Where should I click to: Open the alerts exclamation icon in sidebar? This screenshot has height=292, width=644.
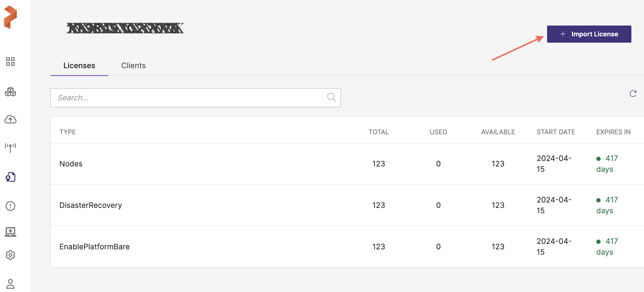coord(11,206)
